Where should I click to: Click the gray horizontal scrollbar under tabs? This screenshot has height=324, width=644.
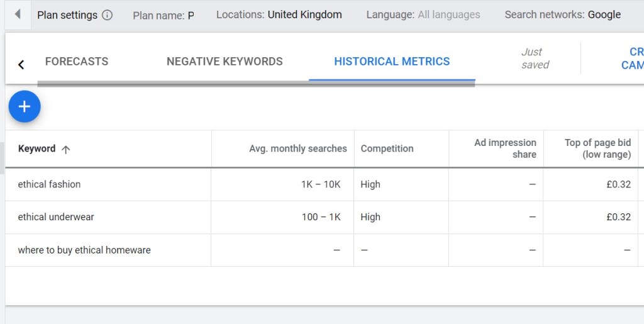(255, 83)
